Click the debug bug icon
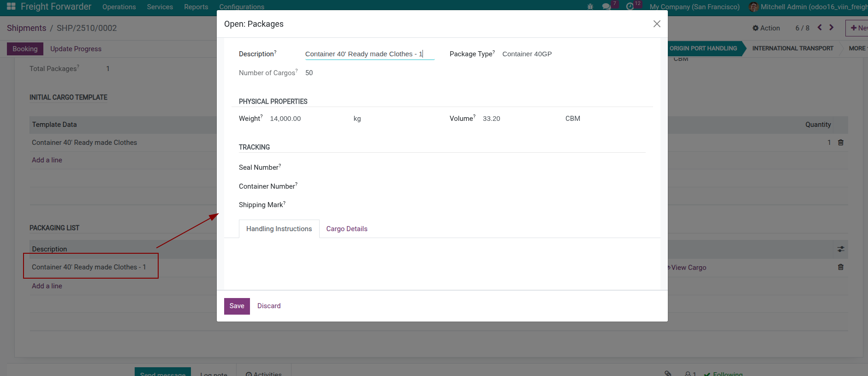This screenshot has width=868, height=376. 590,7
